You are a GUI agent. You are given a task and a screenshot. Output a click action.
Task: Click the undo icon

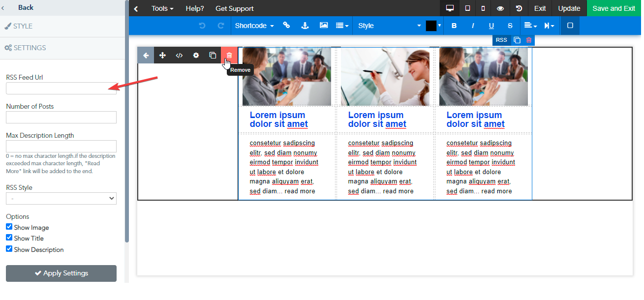click(x=202, y=26)
